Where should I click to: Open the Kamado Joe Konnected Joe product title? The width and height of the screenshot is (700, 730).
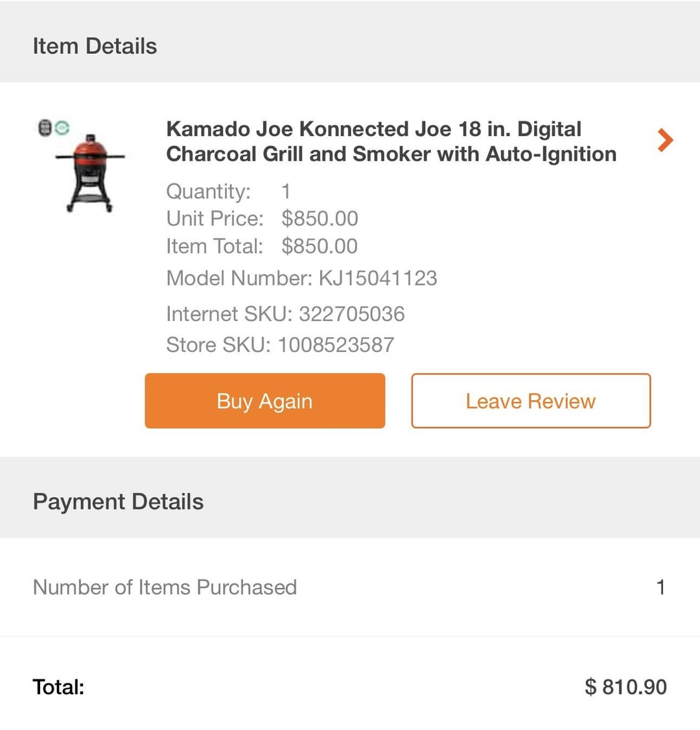391,141
